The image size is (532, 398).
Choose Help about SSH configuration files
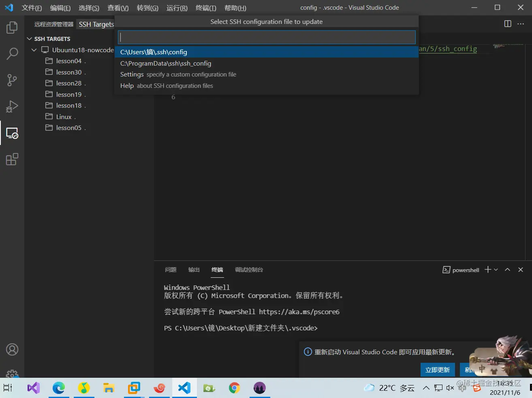coord(267,86)
